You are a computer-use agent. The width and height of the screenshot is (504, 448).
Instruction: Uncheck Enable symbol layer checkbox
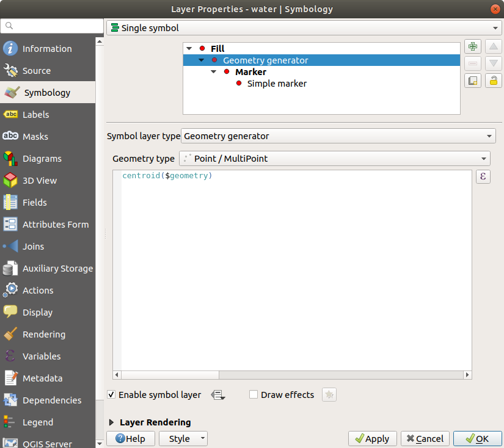(x=111, y=395)
